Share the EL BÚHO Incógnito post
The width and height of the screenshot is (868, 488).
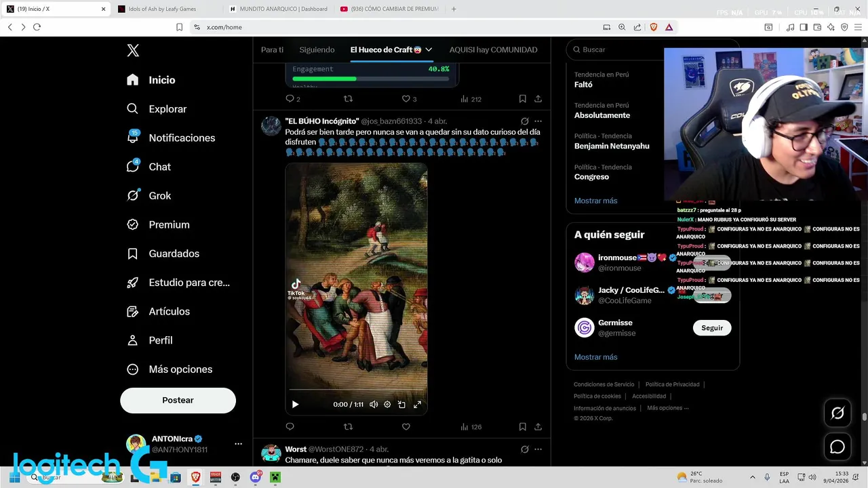[x=538, y=426]
